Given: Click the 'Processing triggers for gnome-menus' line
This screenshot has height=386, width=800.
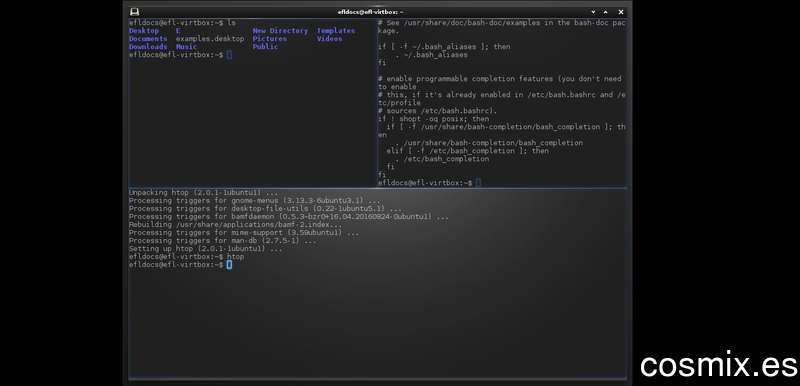Looking at the screenshot, I should (x=255, y=201).
